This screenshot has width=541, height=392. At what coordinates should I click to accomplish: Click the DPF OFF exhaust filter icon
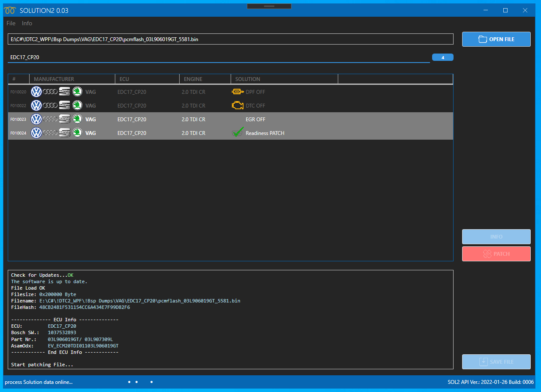tap(237, 92)
